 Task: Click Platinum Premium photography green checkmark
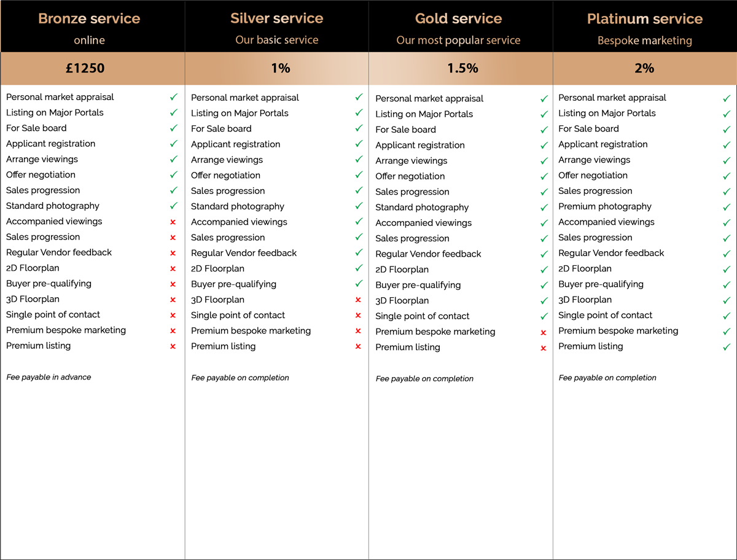tap(727, 206)
